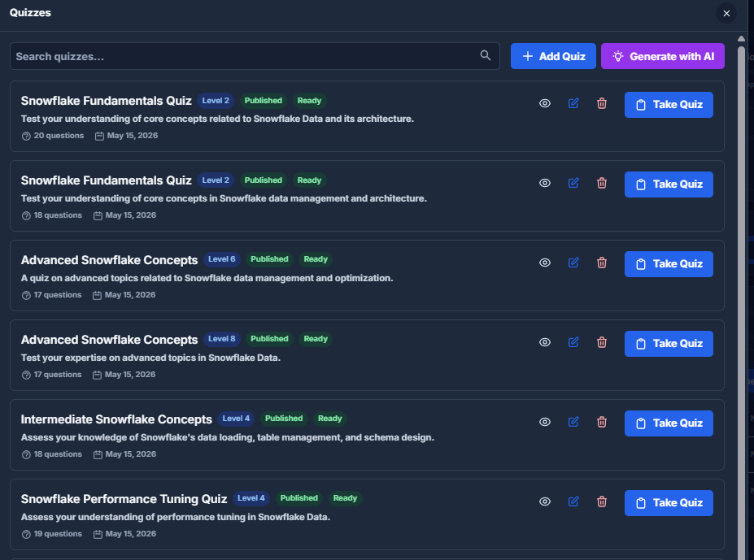Take the Advanced Snowflake Concepts Level 8 quiz
Image resolution: width=754 pixels, height=560 pixels.
(669, 344)
